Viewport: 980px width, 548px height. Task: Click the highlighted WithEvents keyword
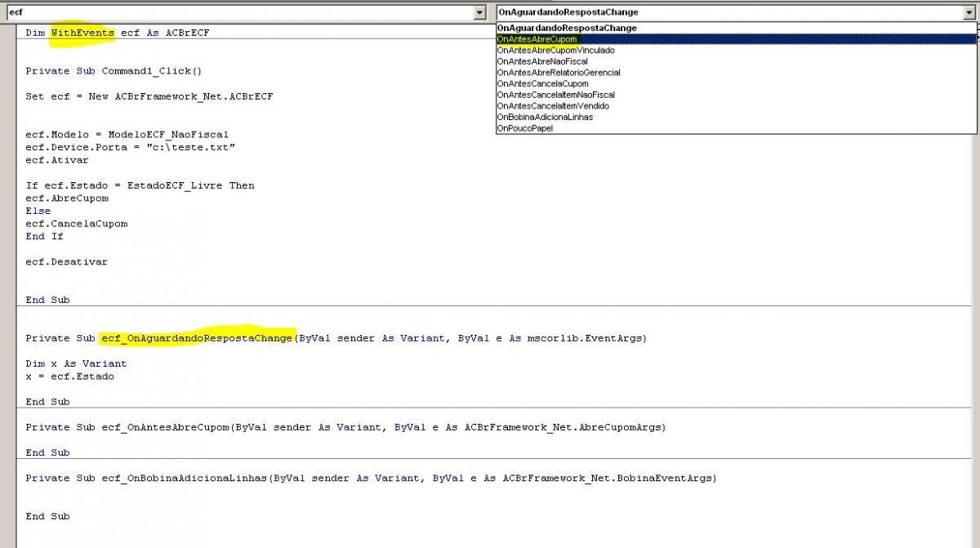tap(82, 33)
